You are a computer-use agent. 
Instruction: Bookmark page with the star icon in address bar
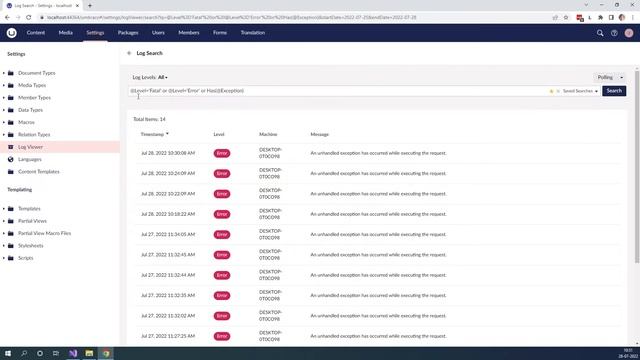click(566, 18)
